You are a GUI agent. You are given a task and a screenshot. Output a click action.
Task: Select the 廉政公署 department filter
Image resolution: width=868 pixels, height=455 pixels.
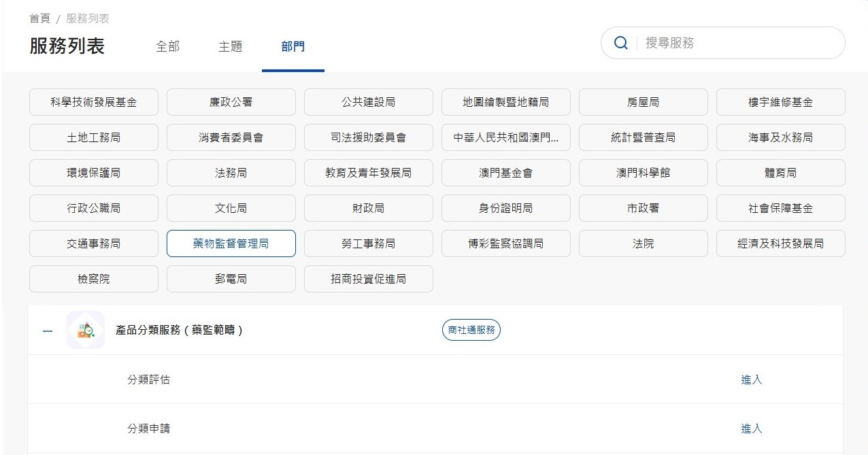coord(231,102)
